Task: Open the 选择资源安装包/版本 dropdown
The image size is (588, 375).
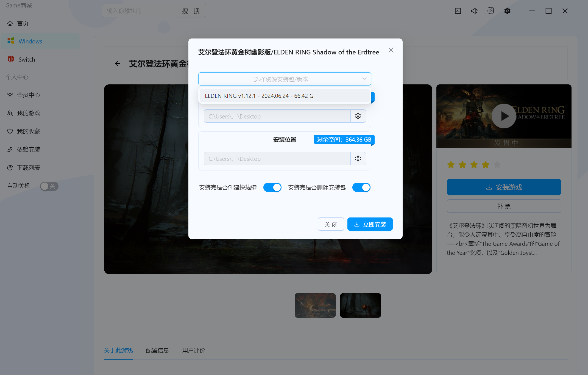Action: click(x=285, y=79)
